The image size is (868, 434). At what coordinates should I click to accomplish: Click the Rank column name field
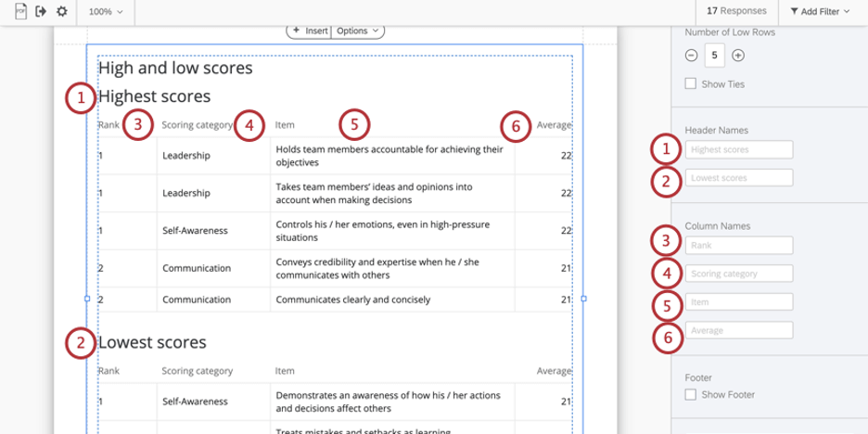tap(739, 246)
